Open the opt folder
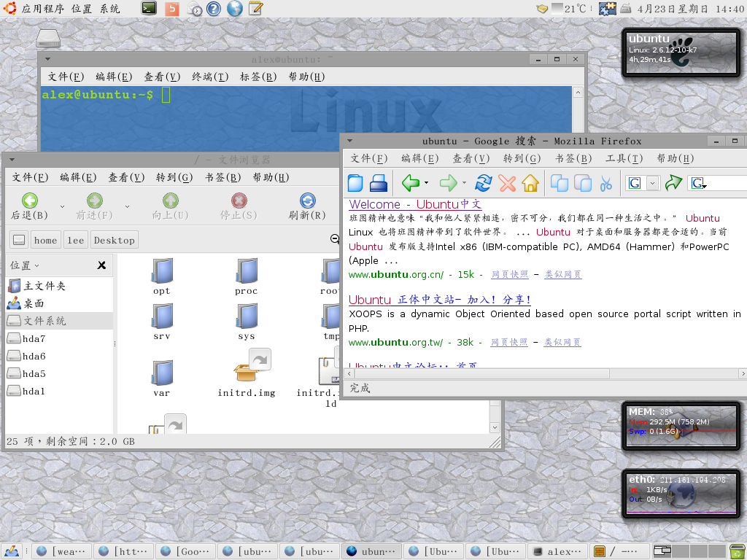 [x=162, y=276]
